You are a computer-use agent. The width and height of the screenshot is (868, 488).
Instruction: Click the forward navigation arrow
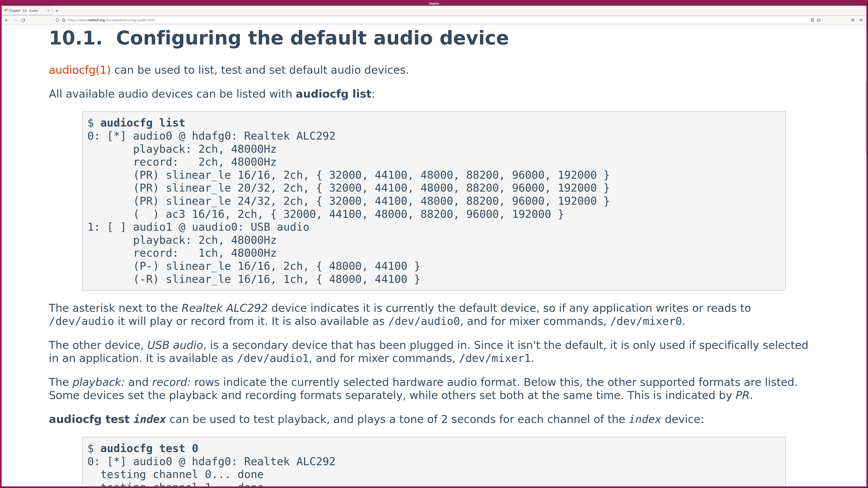15,20
